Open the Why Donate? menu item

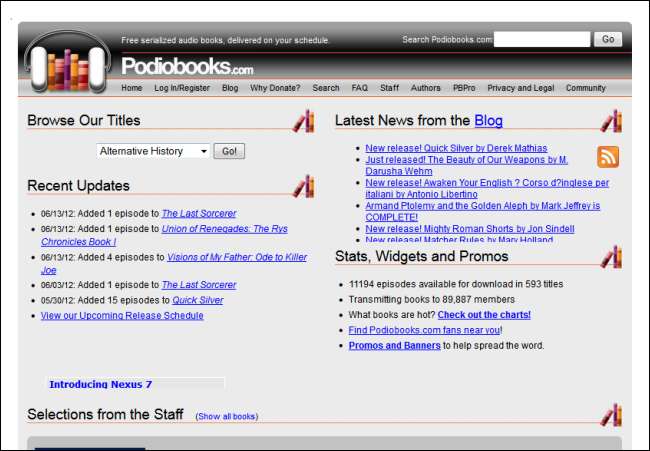pyautogui.click(x=275, y=88)
